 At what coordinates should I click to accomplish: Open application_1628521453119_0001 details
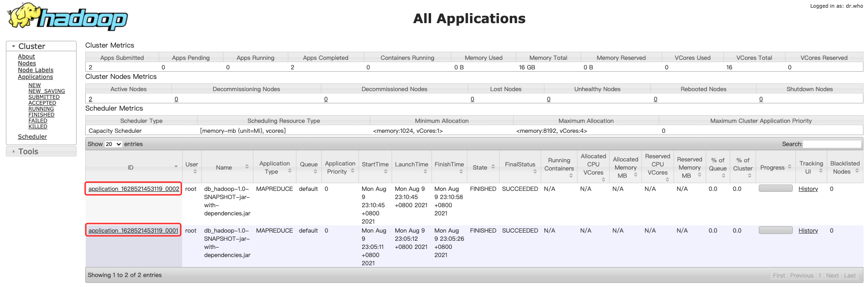133,231
